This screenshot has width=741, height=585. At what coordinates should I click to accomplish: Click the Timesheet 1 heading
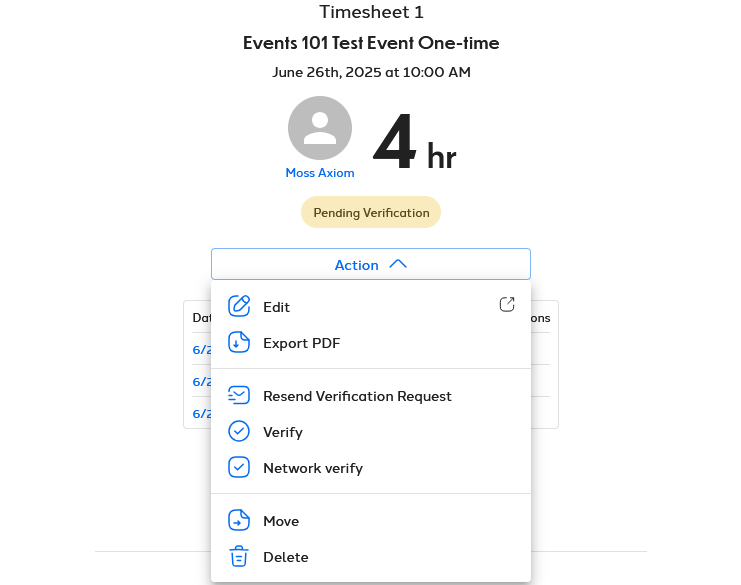point(371,12)
